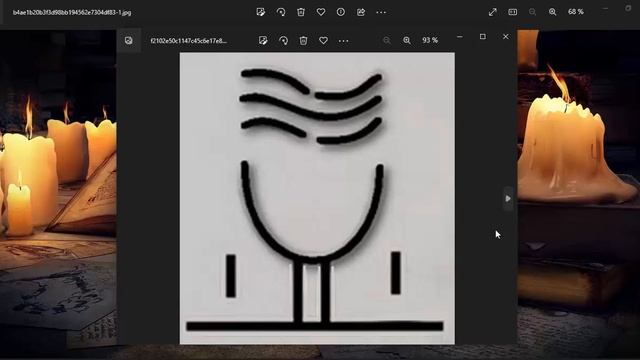This screenshot has height=360, width=640.
Task: Click filename f2102e50c1147c45c6e17e8... in front window
Action: tap(189, 41)
